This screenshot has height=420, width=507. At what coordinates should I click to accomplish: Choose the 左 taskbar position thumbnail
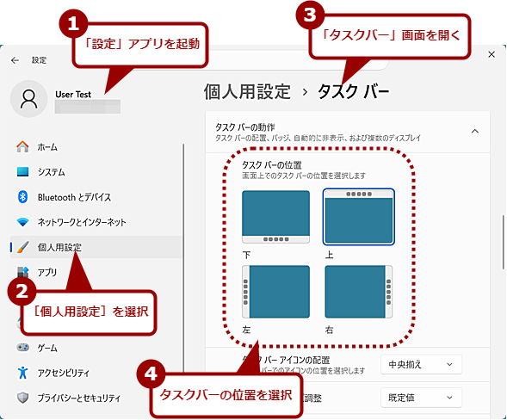(275, 292)
